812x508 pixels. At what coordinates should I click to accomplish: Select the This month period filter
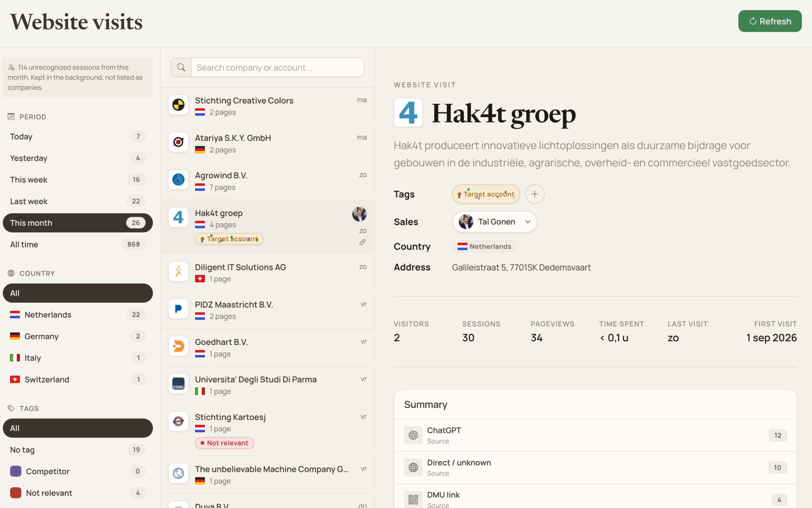coord(77,223)
